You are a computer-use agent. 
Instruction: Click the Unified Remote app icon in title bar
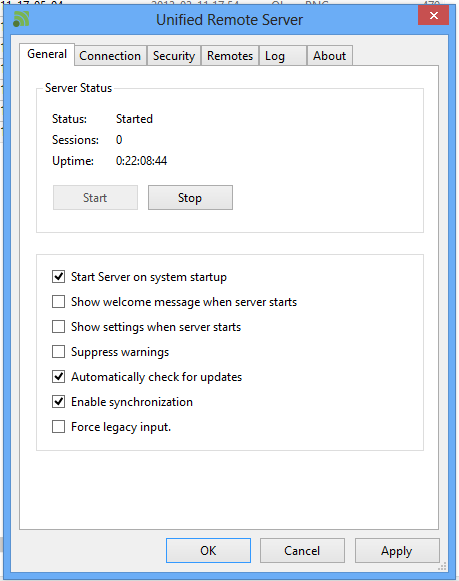(x=21, y=19)
